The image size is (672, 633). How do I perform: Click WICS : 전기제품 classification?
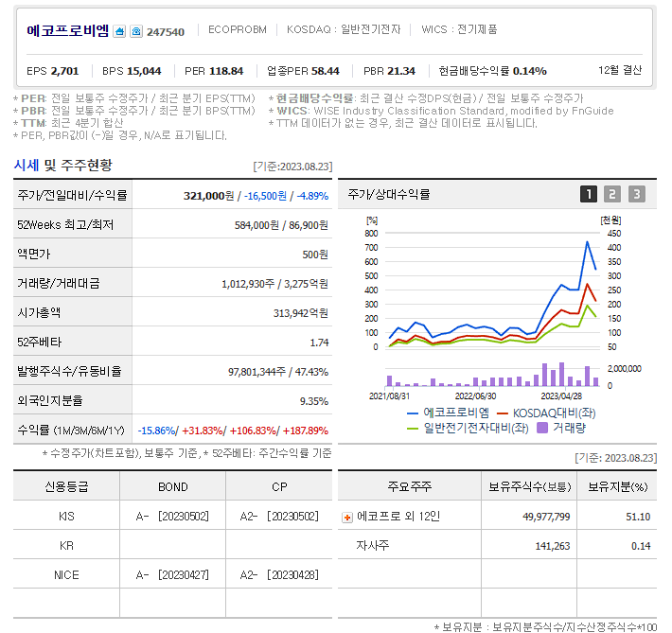pyautogui.click(x=459, y=29)
